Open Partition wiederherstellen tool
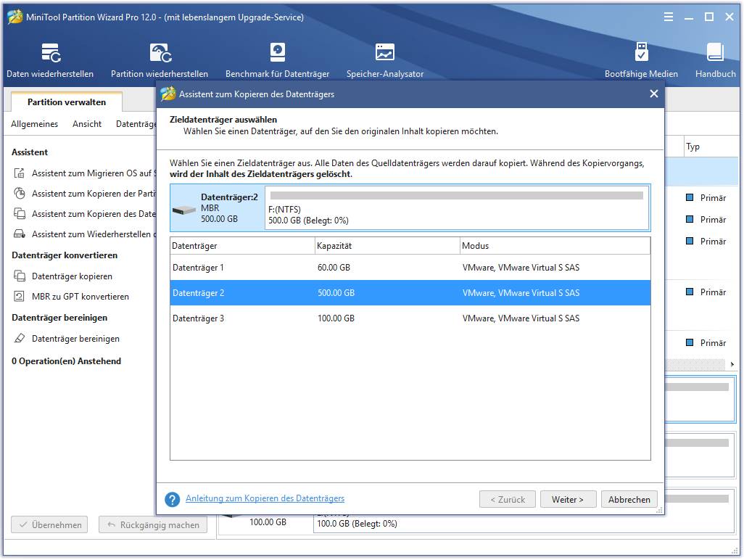This screenshot has width=744, height=560. pyautogui.click(x=160, y=60)
